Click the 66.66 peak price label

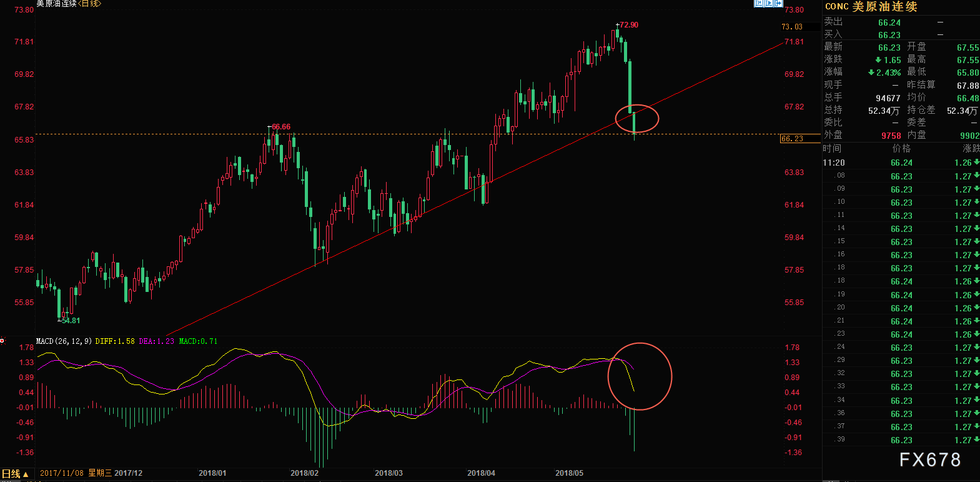pyautogui.click(x=281, y=127)
